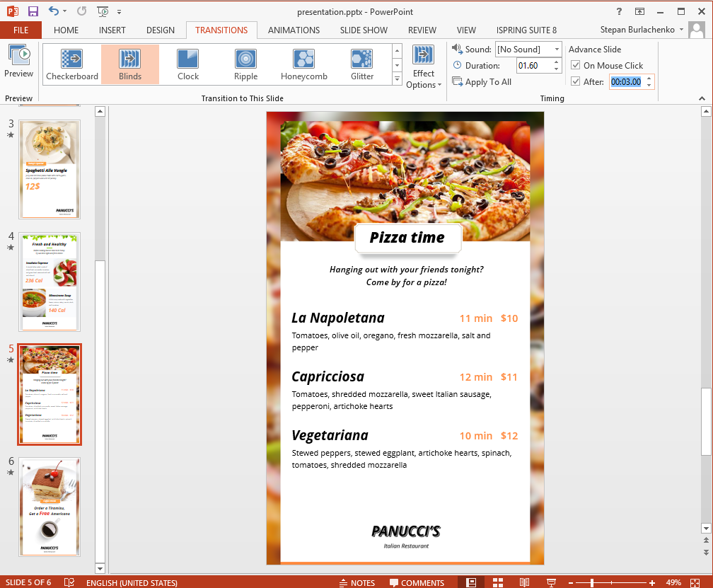Switch to the DESIGN tab
The height and width of the screenshot is (588, 713).
click(x=160, y=30)
